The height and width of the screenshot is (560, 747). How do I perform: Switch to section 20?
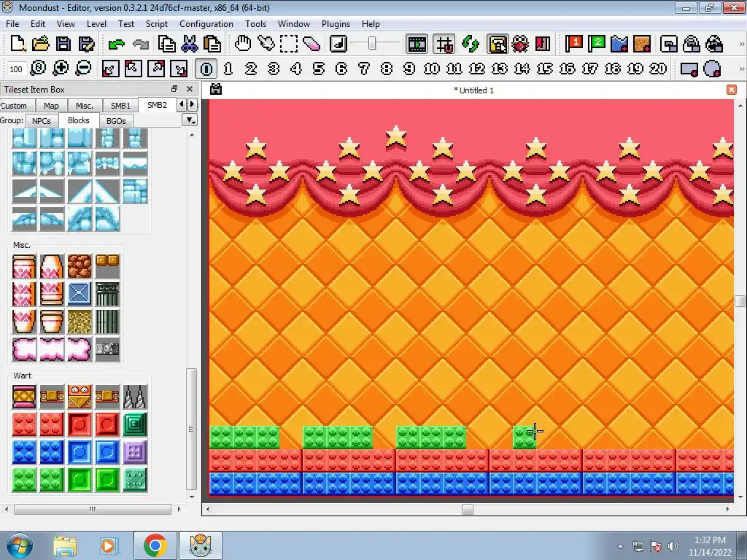[658, 69]
